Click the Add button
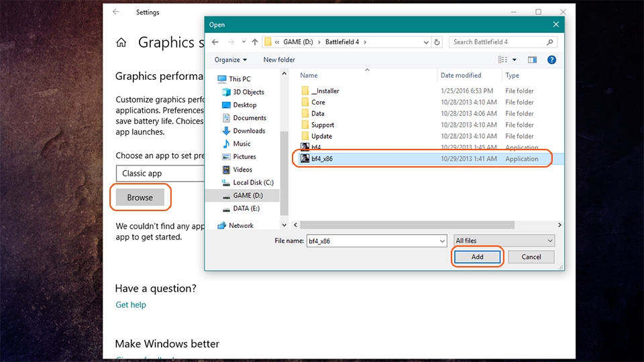644x362 pixels. (x=477, y=257)
